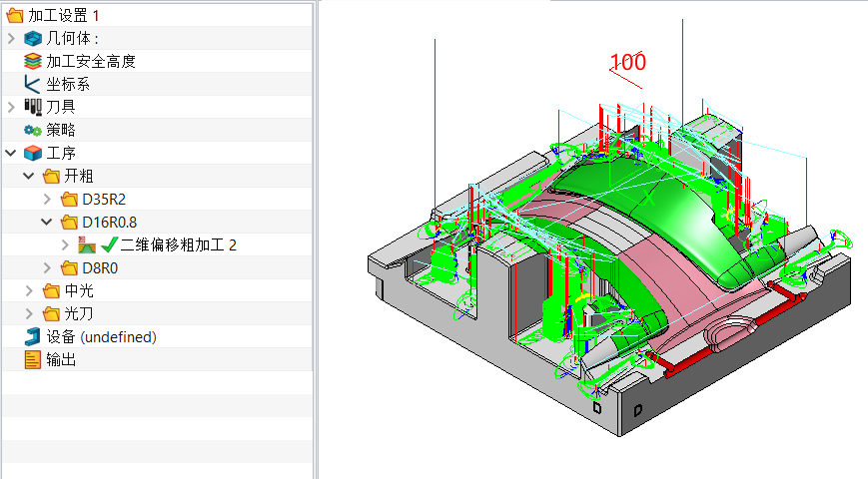
Task: Select the D35R2 label
Action: 104,200
